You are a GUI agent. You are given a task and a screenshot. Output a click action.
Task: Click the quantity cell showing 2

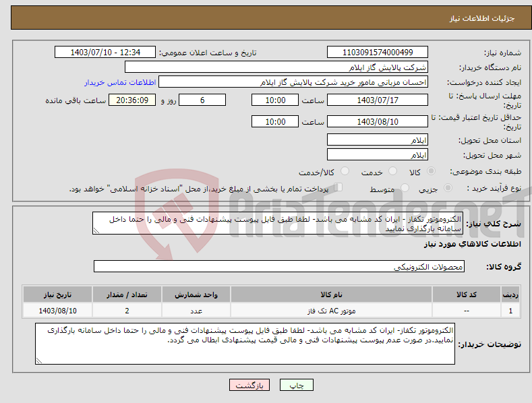point(127,311)
